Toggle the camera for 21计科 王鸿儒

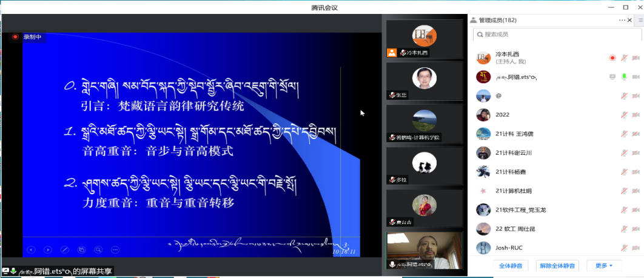636,134
